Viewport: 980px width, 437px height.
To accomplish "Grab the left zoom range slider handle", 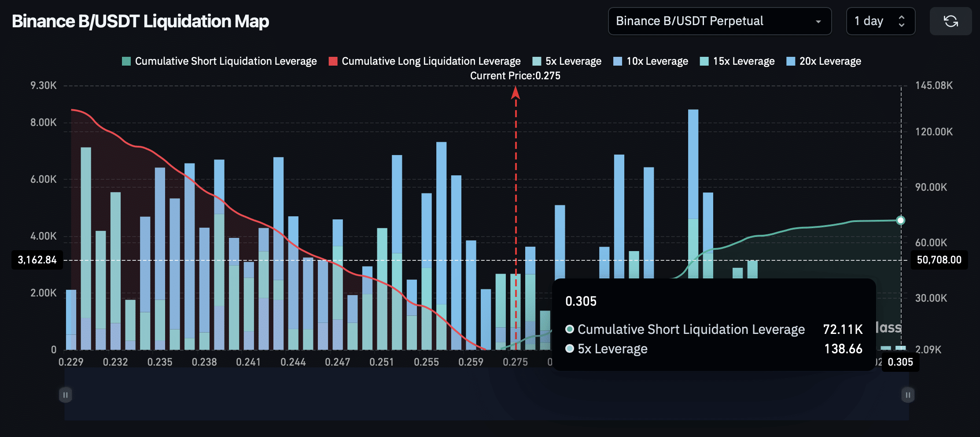I will [65, 395].
